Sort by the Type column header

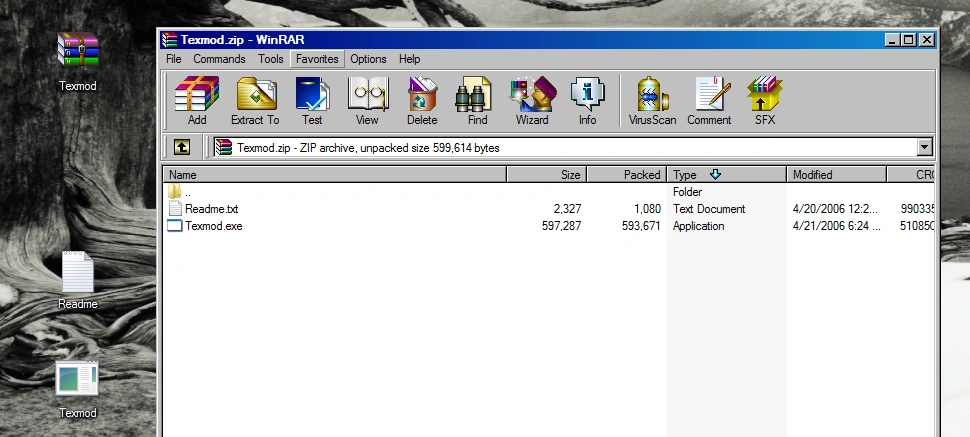[x=727, y=175]
